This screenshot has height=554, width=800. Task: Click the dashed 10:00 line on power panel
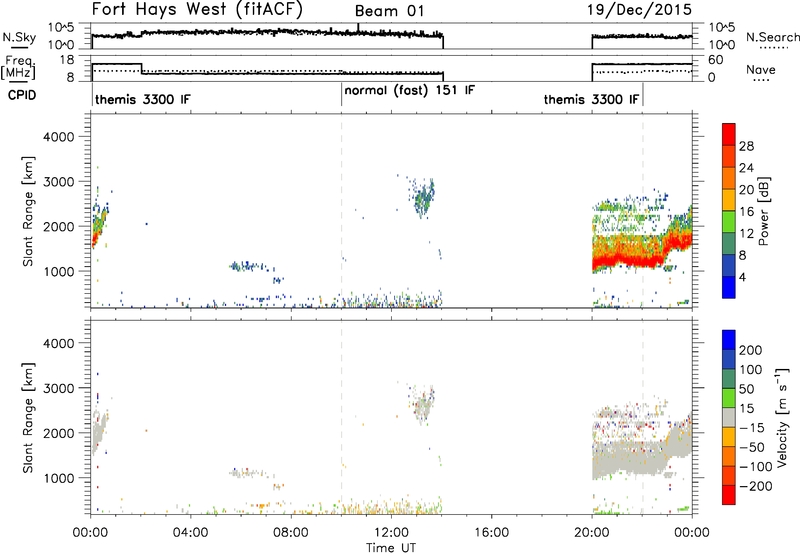click(341, 211)
